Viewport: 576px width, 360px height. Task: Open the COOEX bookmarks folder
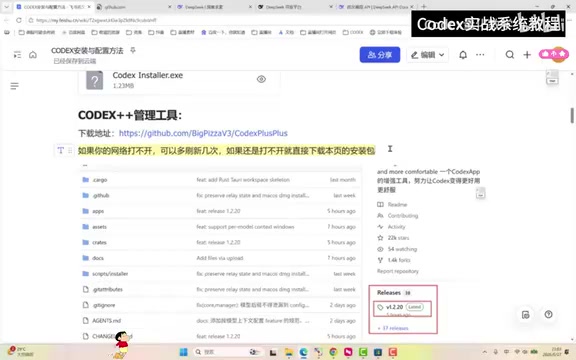click(x=353, y=32)
